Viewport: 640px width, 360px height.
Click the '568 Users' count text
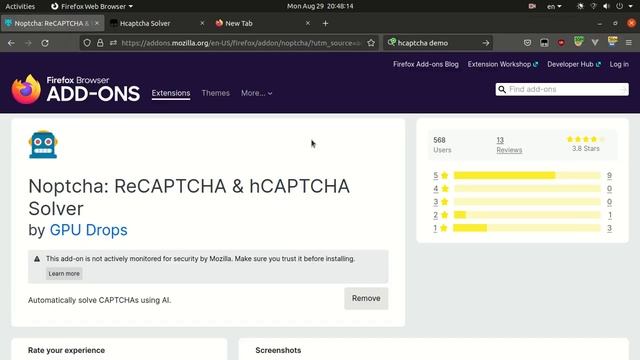(x=442, y=145)
